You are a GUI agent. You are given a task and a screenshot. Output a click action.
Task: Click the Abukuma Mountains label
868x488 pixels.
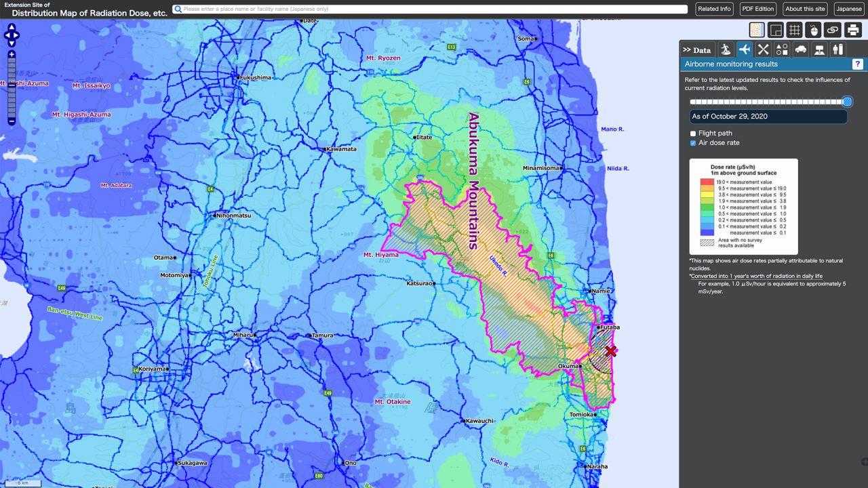click(473, 181)
